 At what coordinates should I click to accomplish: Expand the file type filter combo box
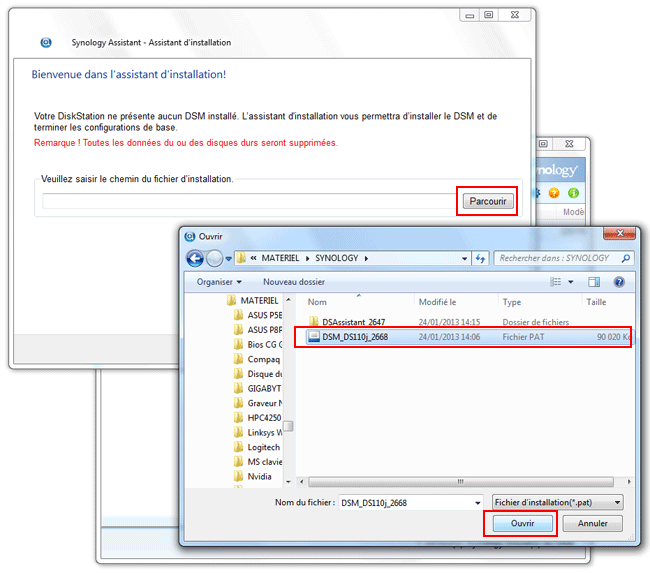pyautogui.click(x=557, y=502)
